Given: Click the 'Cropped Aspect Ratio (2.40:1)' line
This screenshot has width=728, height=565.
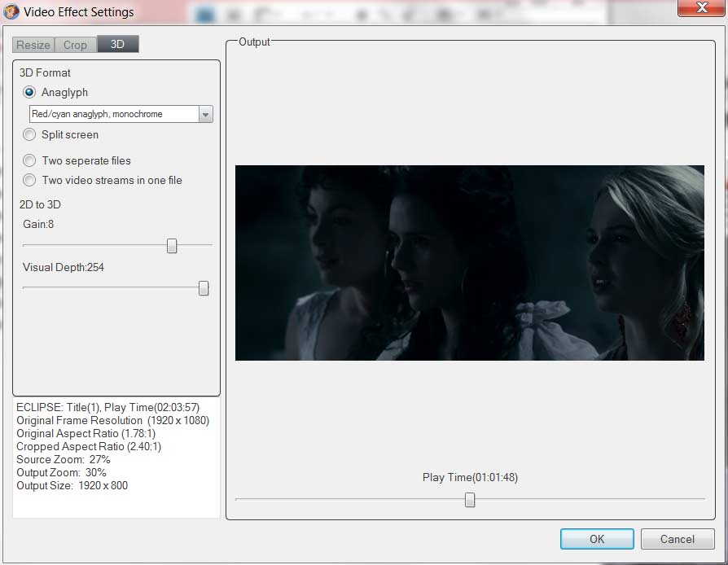Looking at the screenshot, I should [89, 447].
